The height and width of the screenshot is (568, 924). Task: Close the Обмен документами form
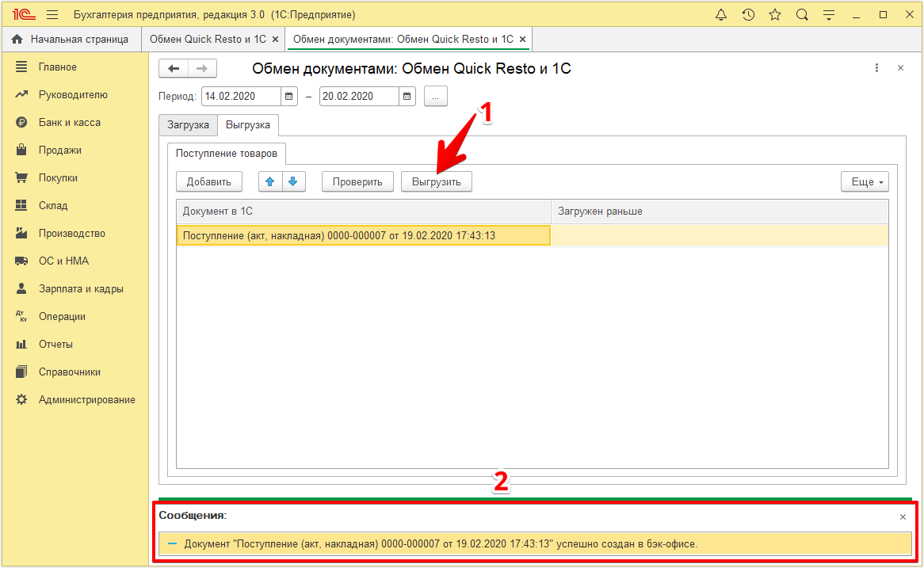pyautogui.click(x=900, y=68)
